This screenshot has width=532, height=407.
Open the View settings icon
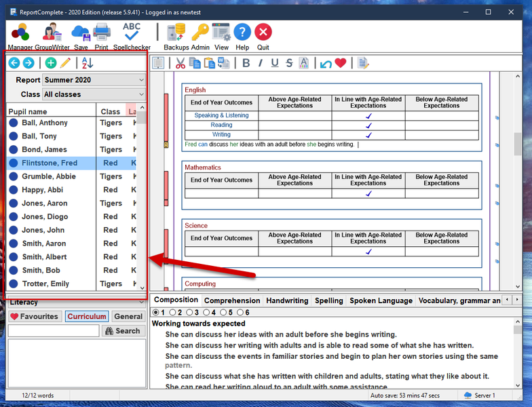click(221, 37)
